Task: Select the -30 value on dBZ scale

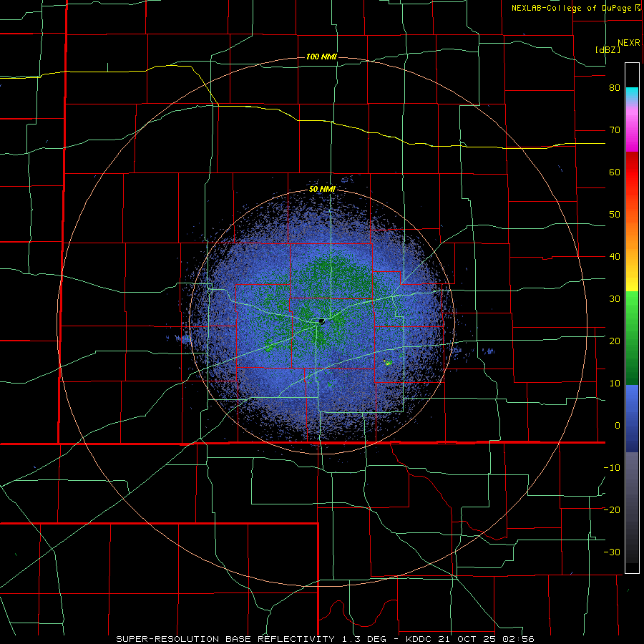Action: (612, 552)
